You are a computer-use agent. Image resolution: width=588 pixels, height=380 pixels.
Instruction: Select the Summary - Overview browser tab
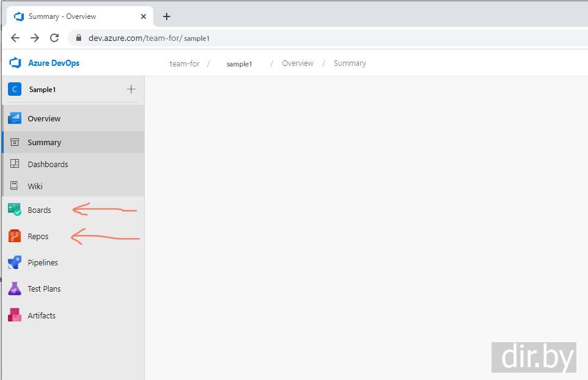(x=80, y=16)
